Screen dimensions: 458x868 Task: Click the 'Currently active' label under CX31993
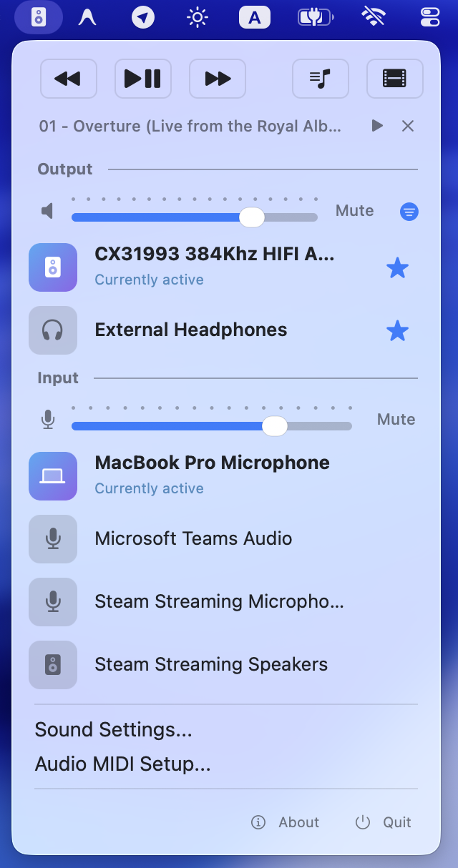(150, 280)
